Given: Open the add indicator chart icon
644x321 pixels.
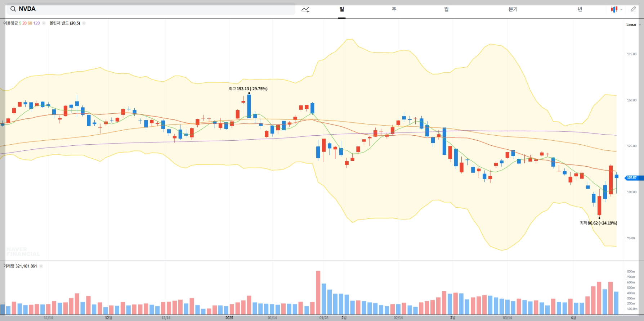Looking at the screenshot, I should point(305,9).
